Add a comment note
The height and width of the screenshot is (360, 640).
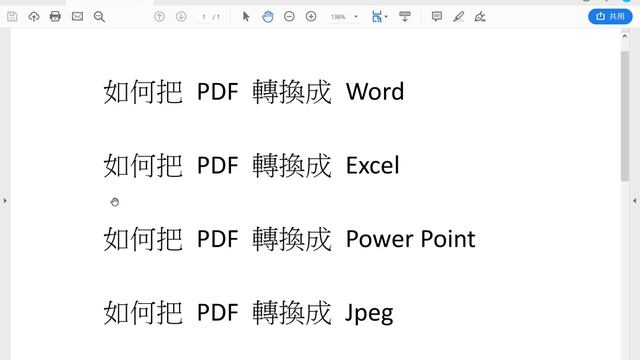click(437, 16)
